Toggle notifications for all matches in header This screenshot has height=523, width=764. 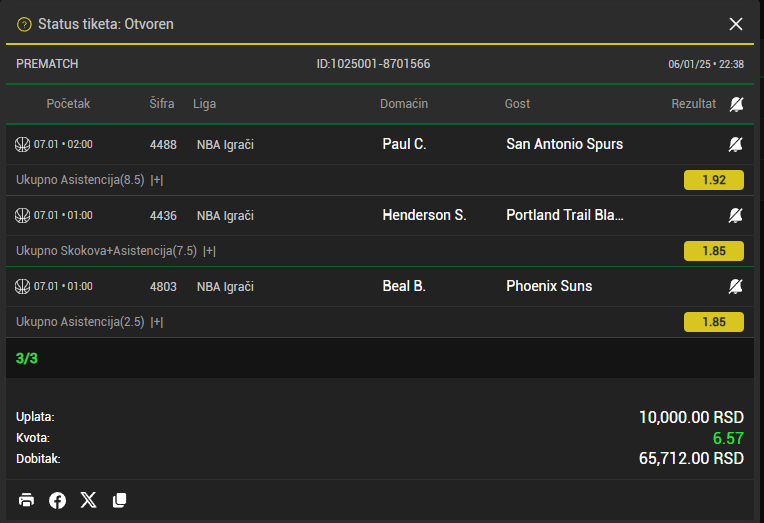[x=736, y=104]
